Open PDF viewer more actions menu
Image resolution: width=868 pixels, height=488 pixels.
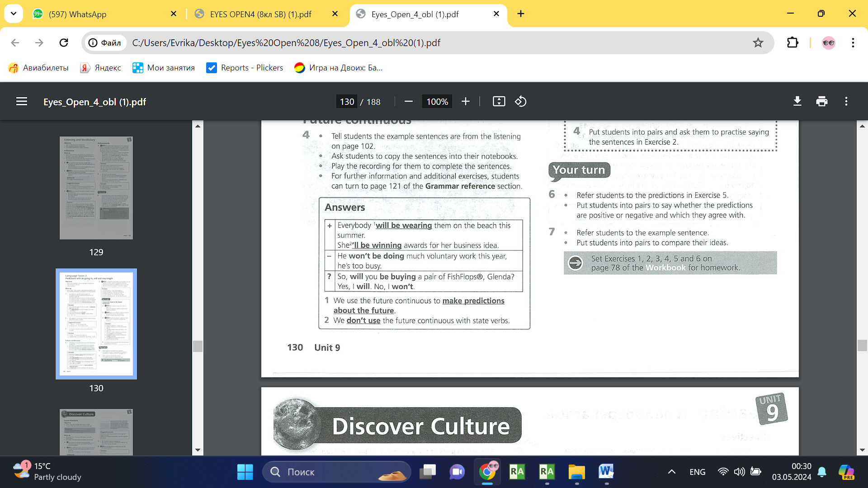click(x=846, y=102)
